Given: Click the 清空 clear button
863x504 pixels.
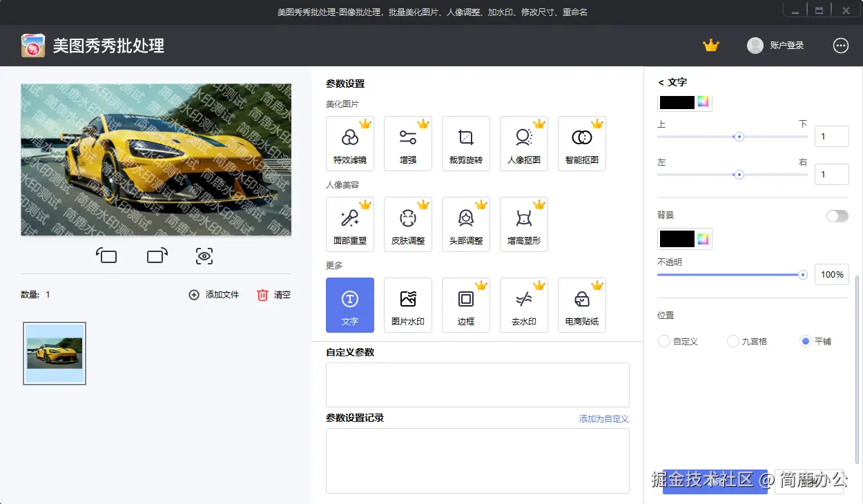Looking at the screenshot, I should click(x=275, y=294).
